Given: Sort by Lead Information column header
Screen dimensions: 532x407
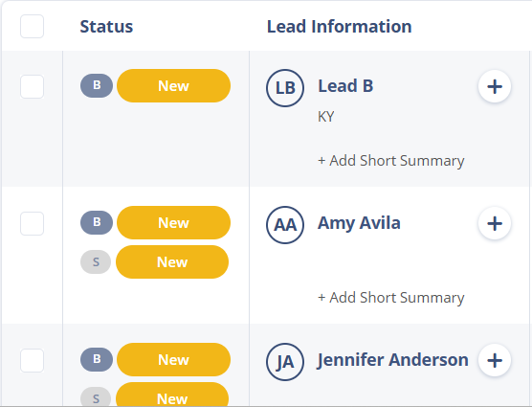Looking at the screenshot, I should tap(340, 27).
